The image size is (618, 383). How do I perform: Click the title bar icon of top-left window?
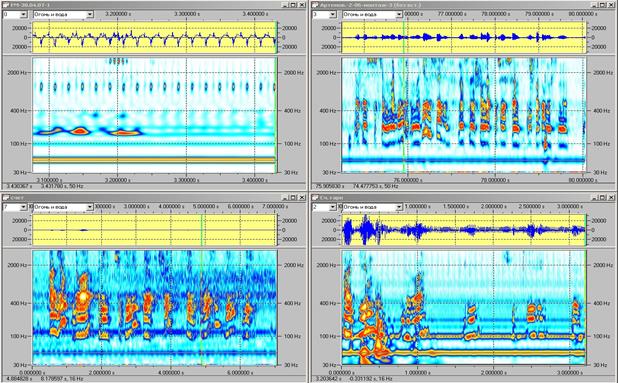(5, 5)
